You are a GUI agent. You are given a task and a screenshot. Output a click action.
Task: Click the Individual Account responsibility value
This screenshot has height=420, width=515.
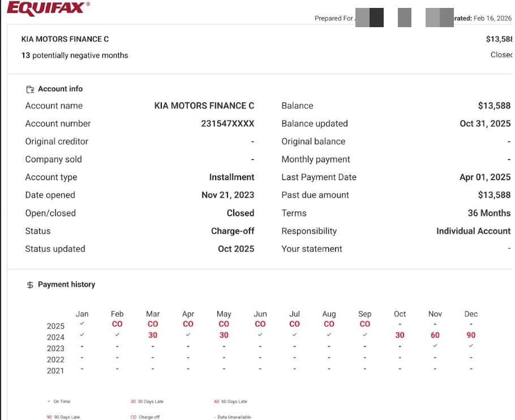(474, 231)
